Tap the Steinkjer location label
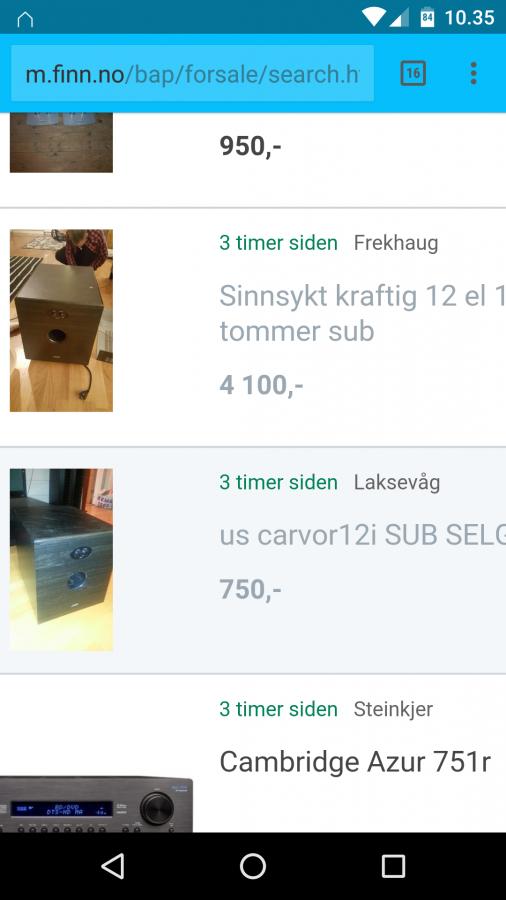This screenshot has height=900, width=506. (393, 709)
